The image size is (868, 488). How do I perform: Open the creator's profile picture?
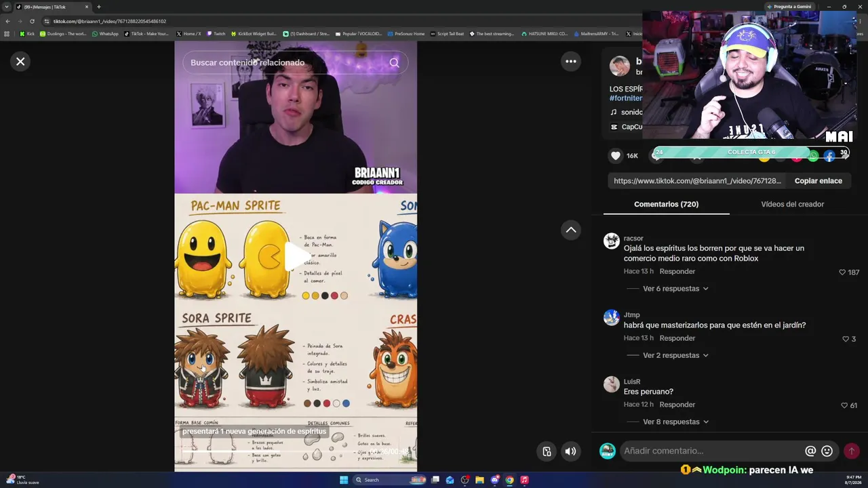619,66
